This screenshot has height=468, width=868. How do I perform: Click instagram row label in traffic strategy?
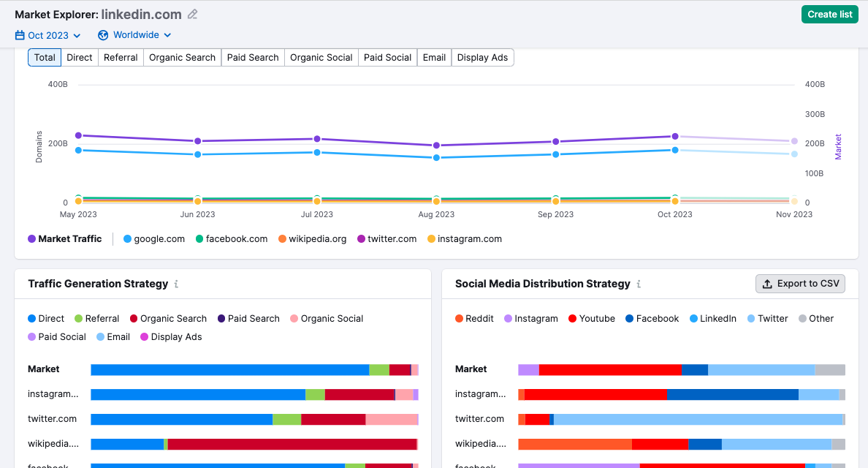pyautogui.click(x=53, y=394)
